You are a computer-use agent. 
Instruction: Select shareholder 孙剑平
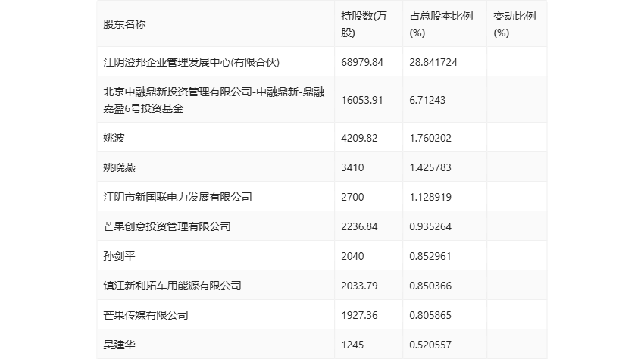click(119, 256)
